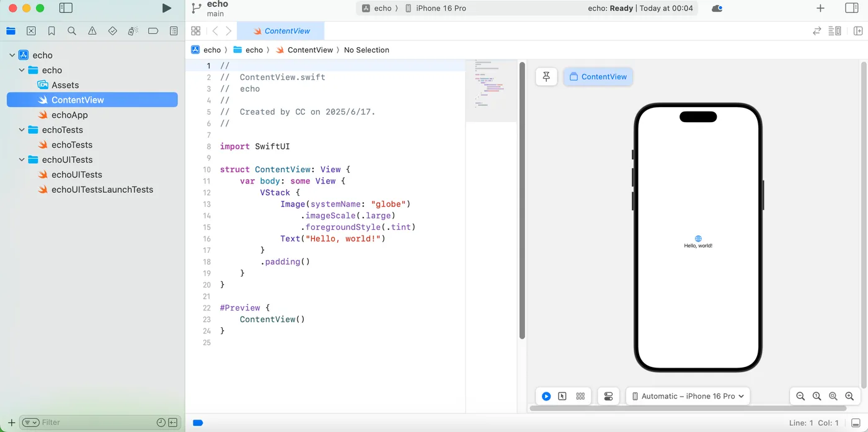Viewport: 868px width, 432px height.
Task: Click echo folder in jump bar
Action: [x=248, y=50]
